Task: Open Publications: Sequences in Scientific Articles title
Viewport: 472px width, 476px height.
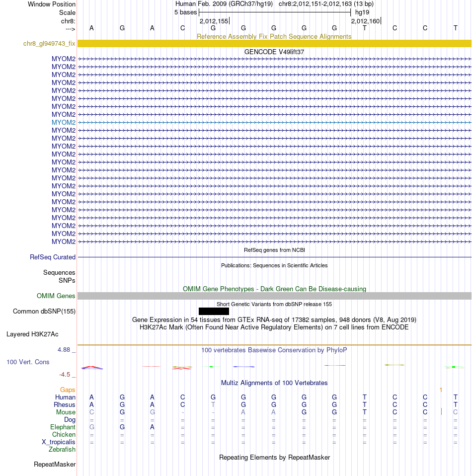Action: tap(274, 265)
